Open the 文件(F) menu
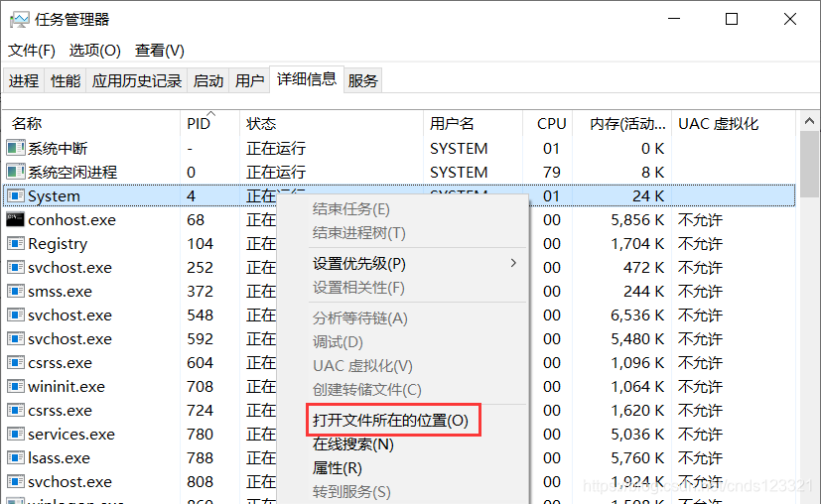Viewport: 821px width, 504px height. 32,51
